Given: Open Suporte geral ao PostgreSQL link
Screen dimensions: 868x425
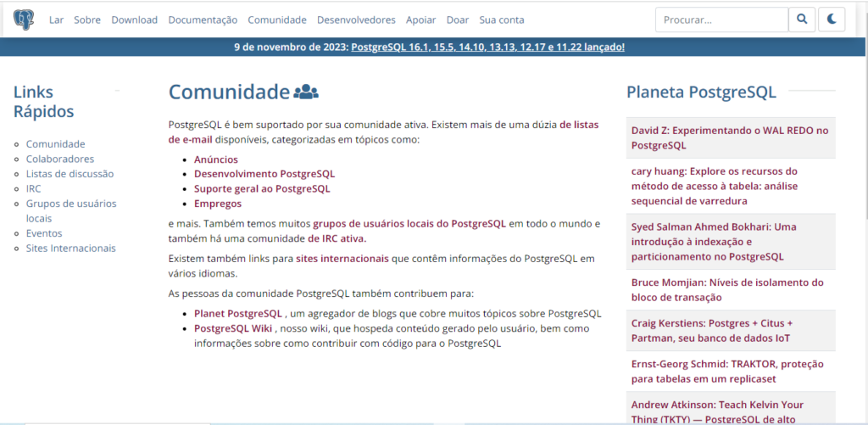Looking at the screenshot, I should (262, 189).
